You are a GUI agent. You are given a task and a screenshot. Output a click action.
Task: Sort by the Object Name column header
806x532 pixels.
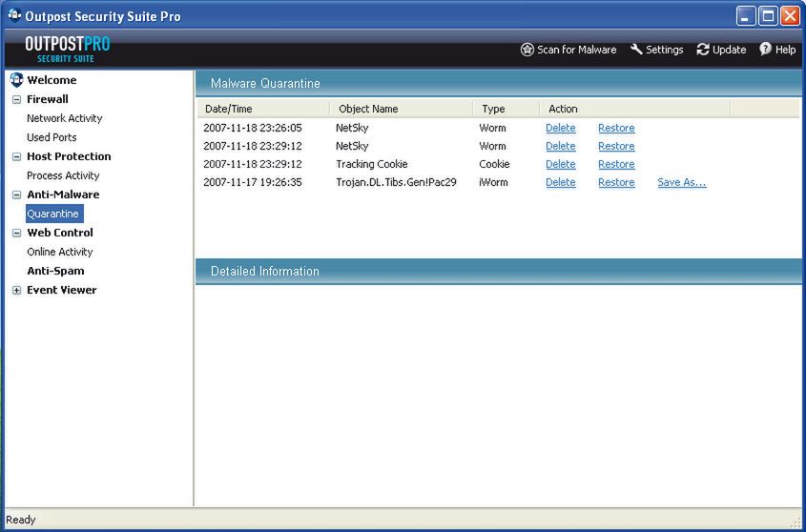coord(402,109)
